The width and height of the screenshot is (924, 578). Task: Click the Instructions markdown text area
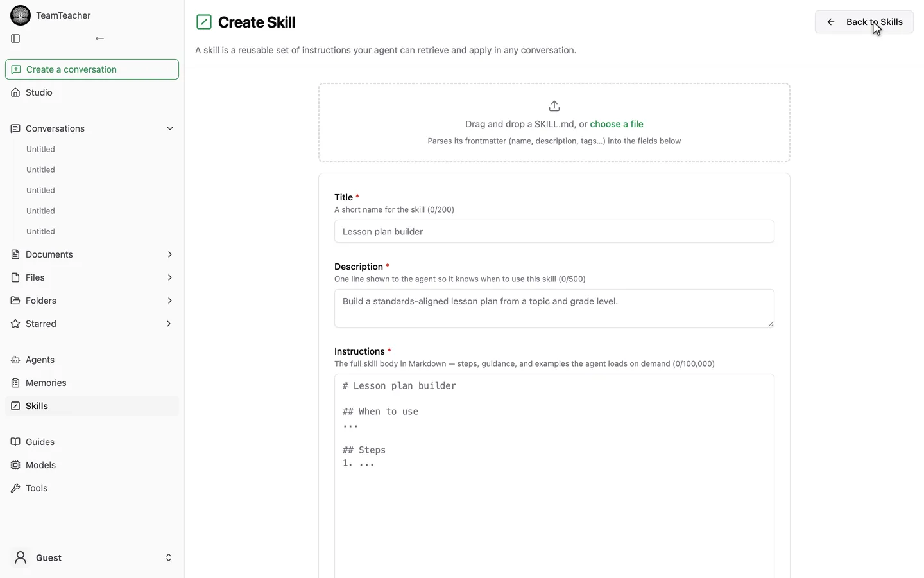[554, 476]
